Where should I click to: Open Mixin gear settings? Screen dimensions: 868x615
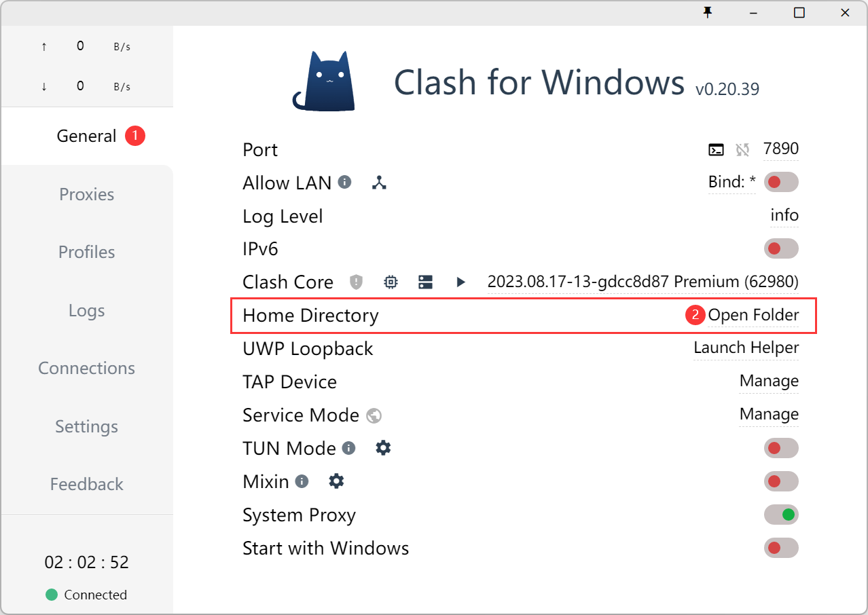[337, 481]
